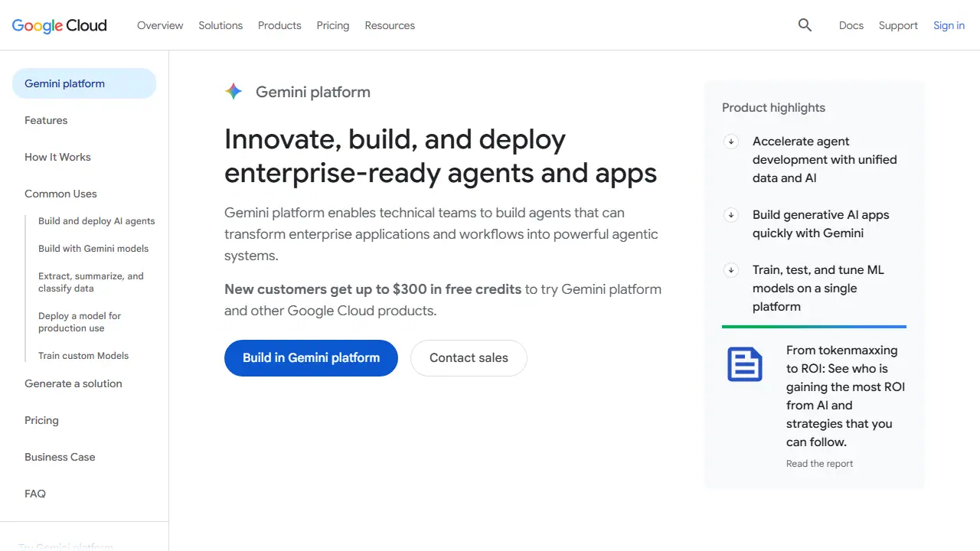This screenshot has height=551, width=980.
Task: Open the Support link
Action: (898, 25)
